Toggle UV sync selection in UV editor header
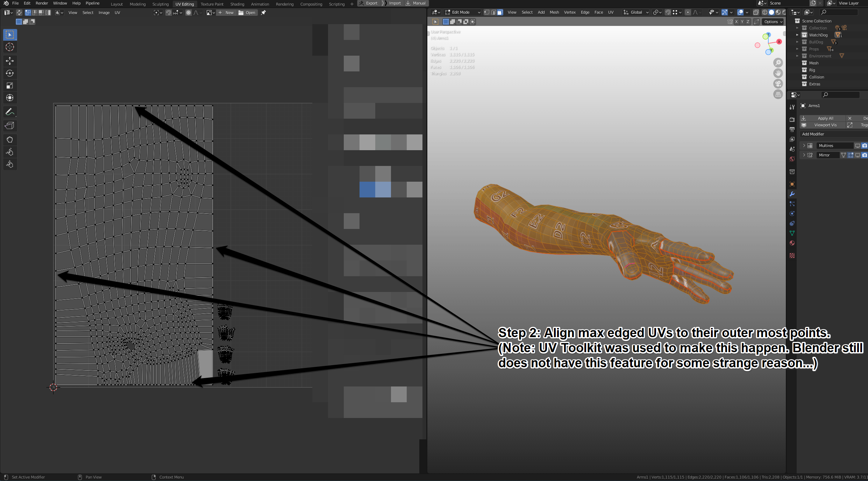868x481 pixels. pos(19,13)
